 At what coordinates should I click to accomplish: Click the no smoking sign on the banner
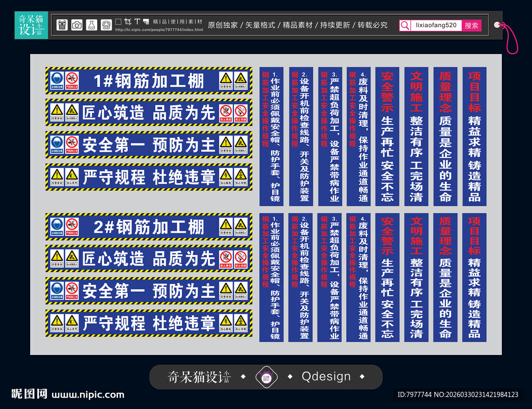pos(240,113)
